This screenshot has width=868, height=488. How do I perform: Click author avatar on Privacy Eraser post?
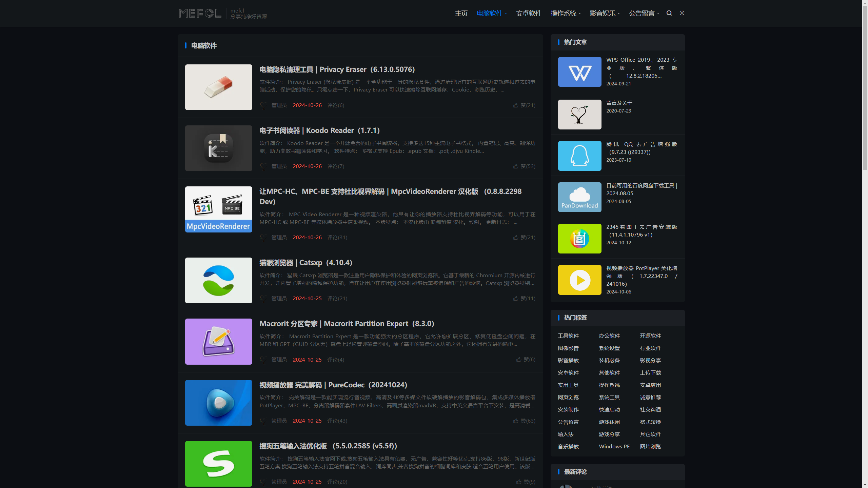pos(263,105)
